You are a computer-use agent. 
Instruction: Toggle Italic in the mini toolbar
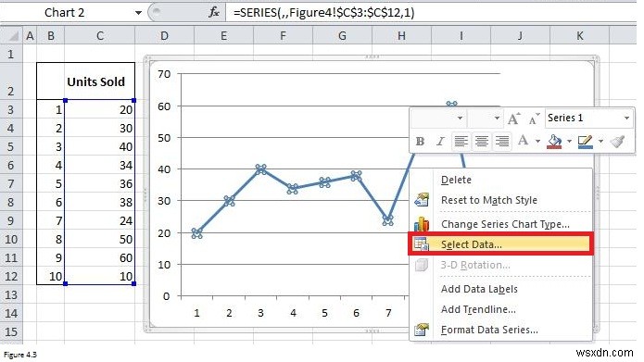[x=440, y=141]
